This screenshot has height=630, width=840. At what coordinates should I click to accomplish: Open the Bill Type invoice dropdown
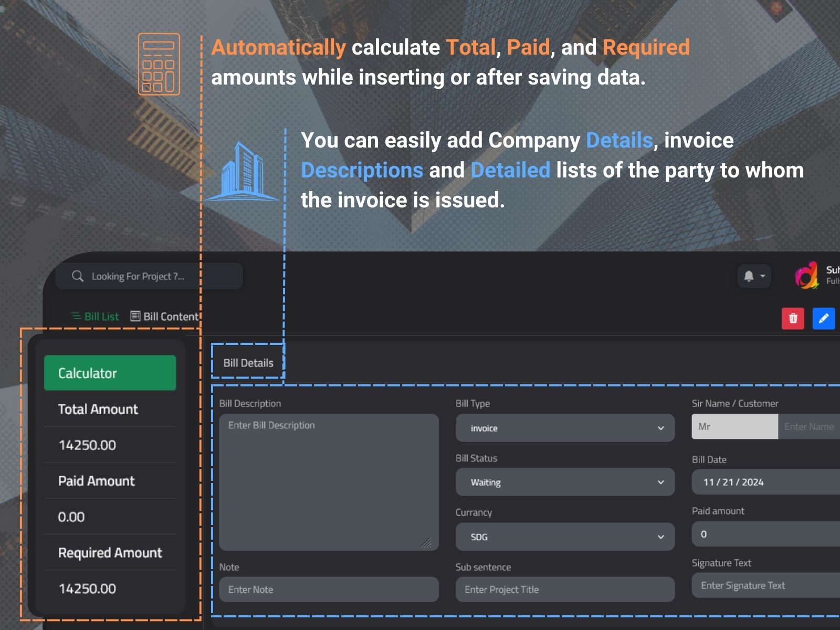click(x=564, y=428)
